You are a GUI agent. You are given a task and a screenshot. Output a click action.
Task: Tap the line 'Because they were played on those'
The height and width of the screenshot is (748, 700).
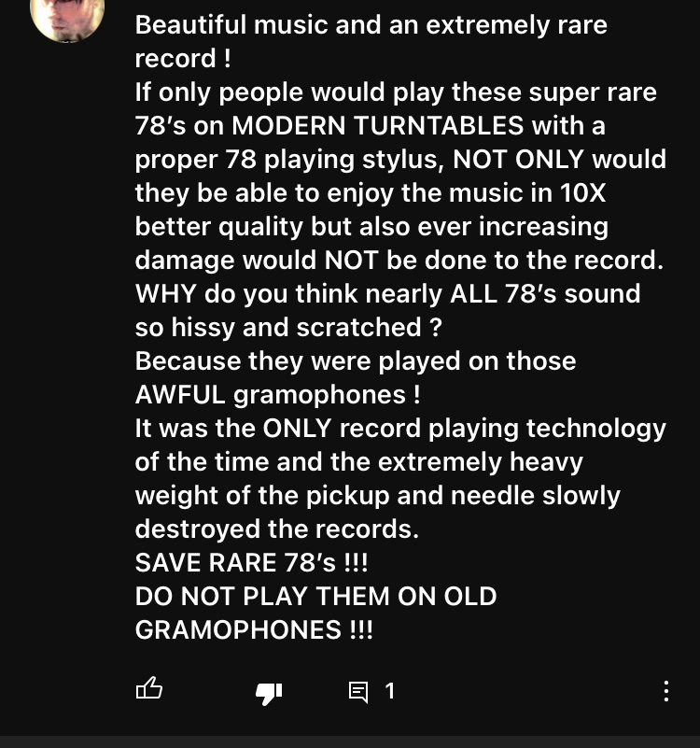point(356,361)
